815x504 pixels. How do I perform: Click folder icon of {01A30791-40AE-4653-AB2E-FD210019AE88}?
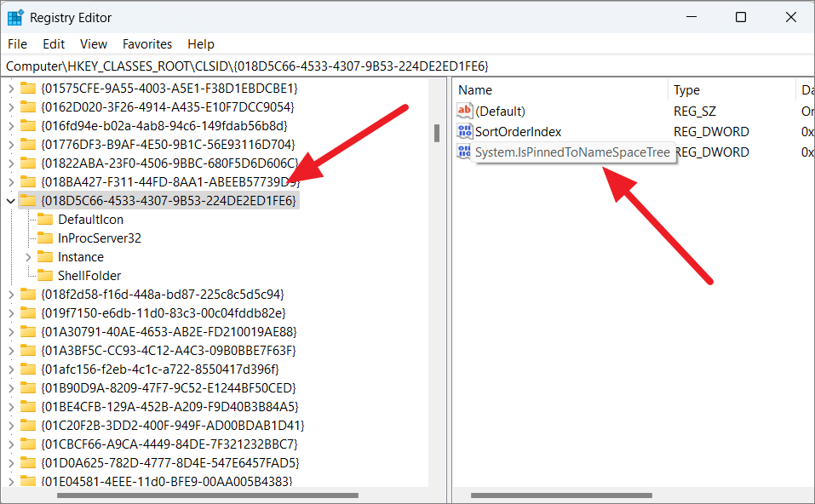tap(27, 331)
